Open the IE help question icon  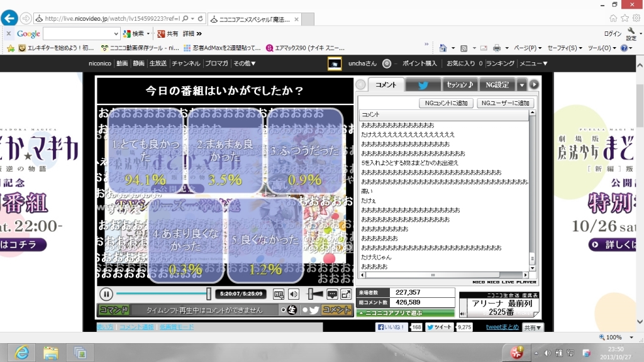pos(625,48)
